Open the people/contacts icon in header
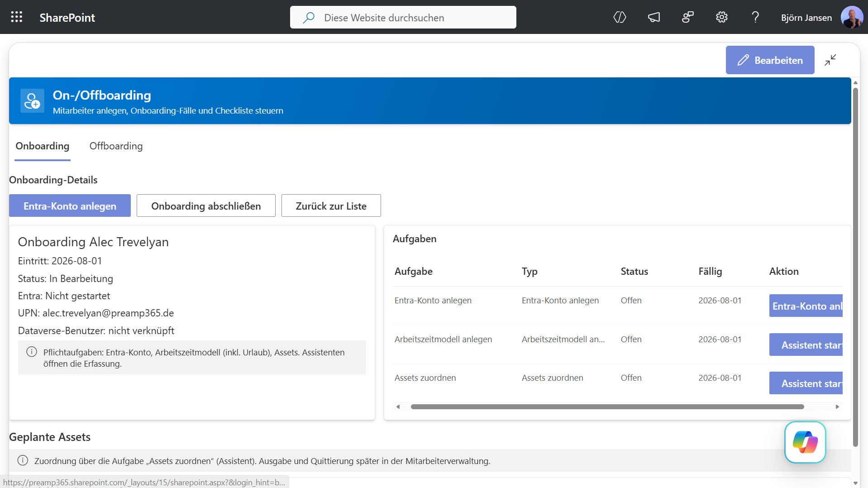The height and width of the screenshot is (488, 868). coord(687,17)
